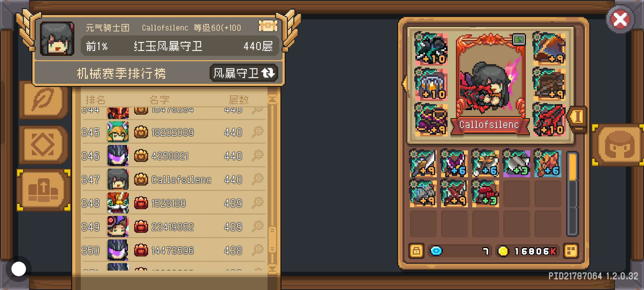Collapse equipment panel with left arrow

(404, 84)
